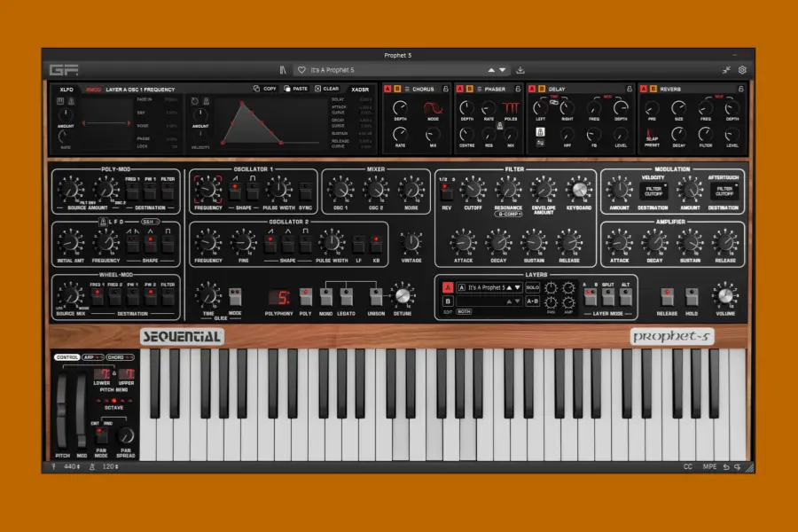Click the 440 tuning value field
This screenshot has height=532, width=798.
click(x=72, y=467)
